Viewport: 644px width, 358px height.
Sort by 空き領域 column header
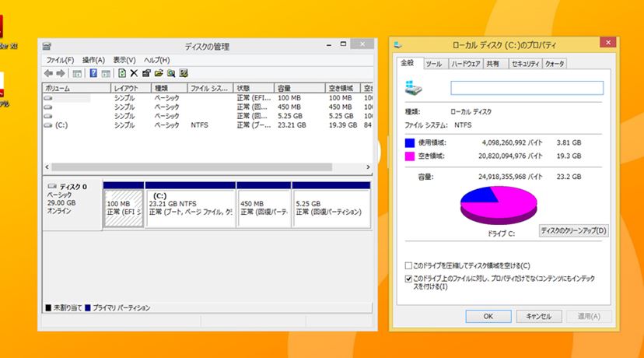(x=343, y=89)
